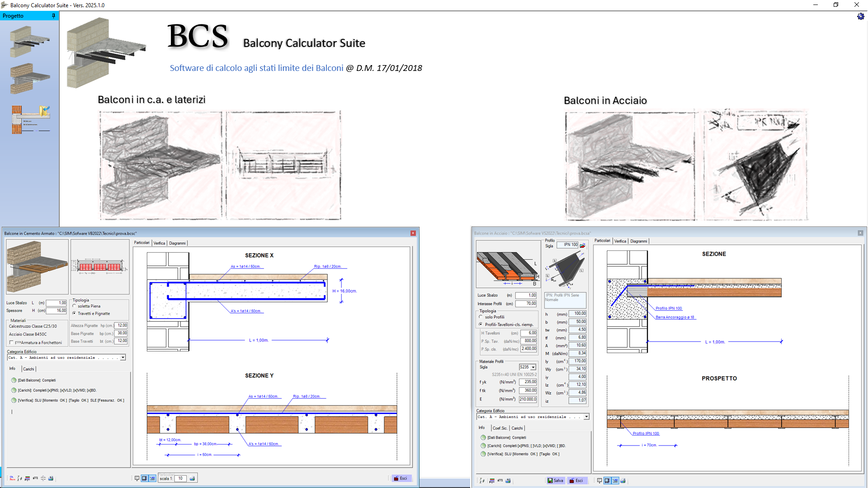Click the scala 1: value field
868x488 pixels.
coord(180,478)
